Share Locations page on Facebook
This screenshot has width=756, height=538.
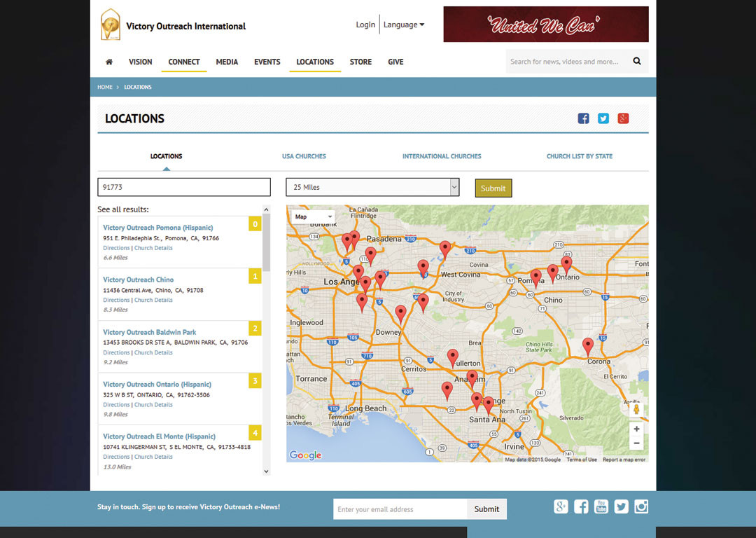click(x=583, y=118)
